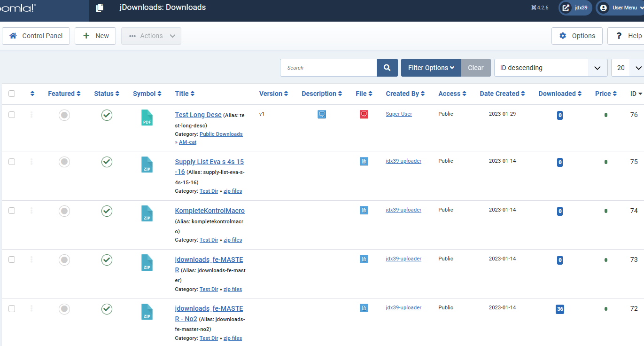Sort the table by Downloaded column
The height and width of the screenshot is (346, 644).
560,94
